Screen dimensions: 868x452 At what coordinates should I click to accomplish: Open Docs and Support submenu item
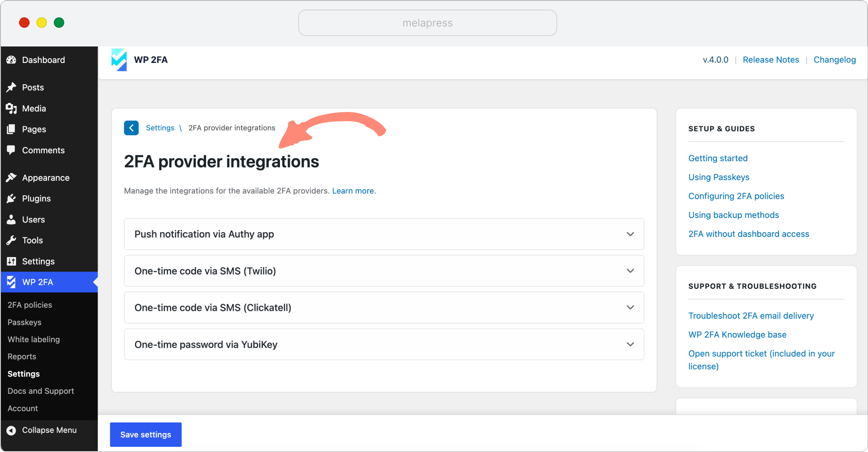tap(41, 391)
